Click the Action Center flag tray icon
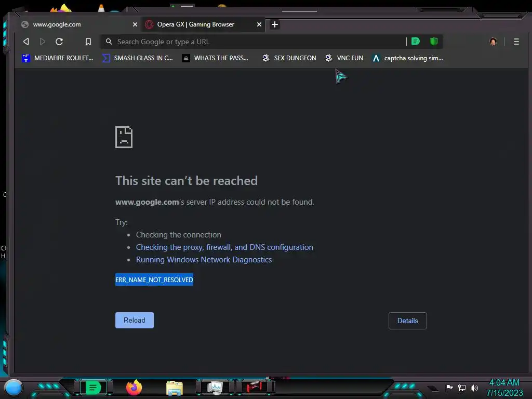Viewport: 532px width, 399px height. pyautogui.click(x=449, y=388)
